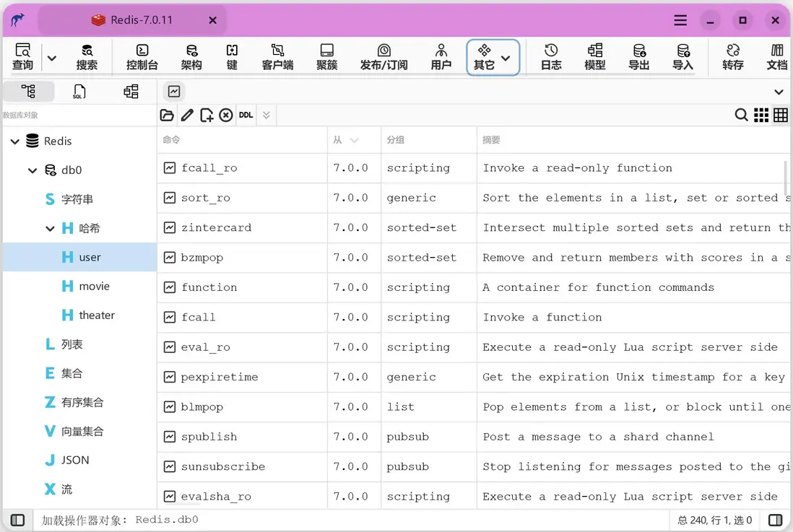Switch to the SQL file panel tab
Image resolution: width=793 pixels, height=532 pixels.
pyautogui.click(x=79, y=92)
